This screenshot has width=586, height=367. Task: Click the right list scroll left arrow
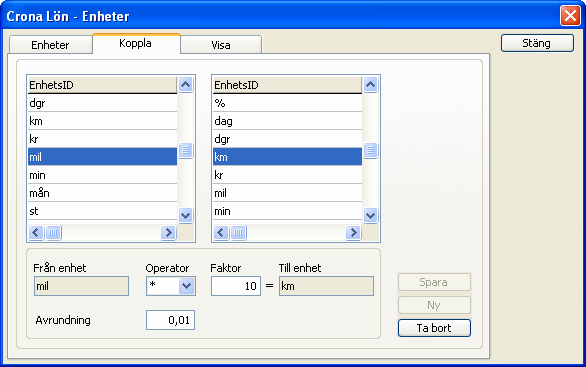(221, 232)
